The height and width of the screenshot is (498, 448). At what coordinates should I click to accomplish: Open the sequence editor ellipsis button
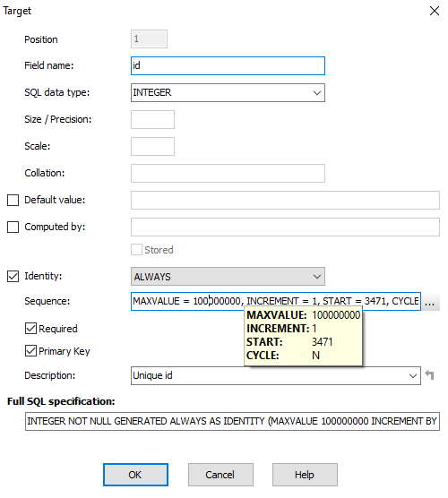click(430, 302)
